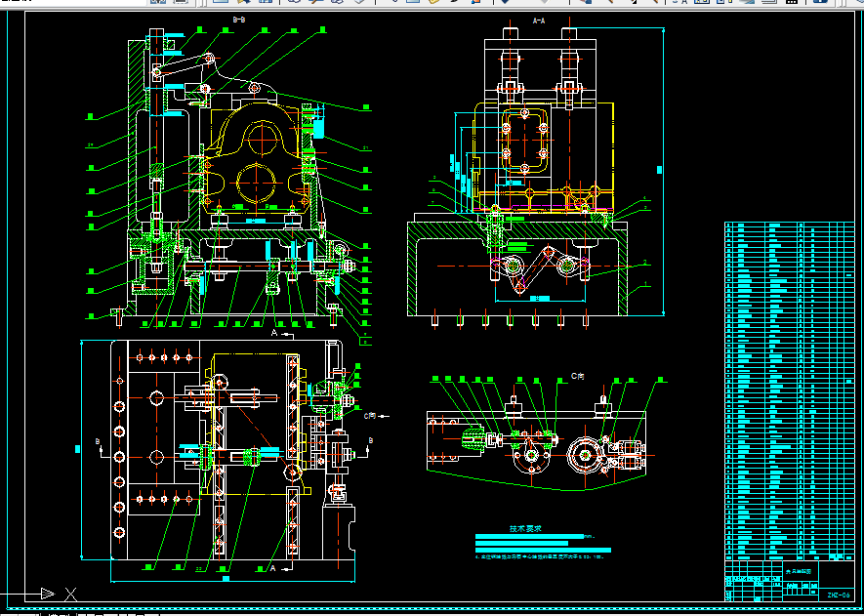Pick the section marker A above the plan view

pyautogui.click(x=274, y=333)
